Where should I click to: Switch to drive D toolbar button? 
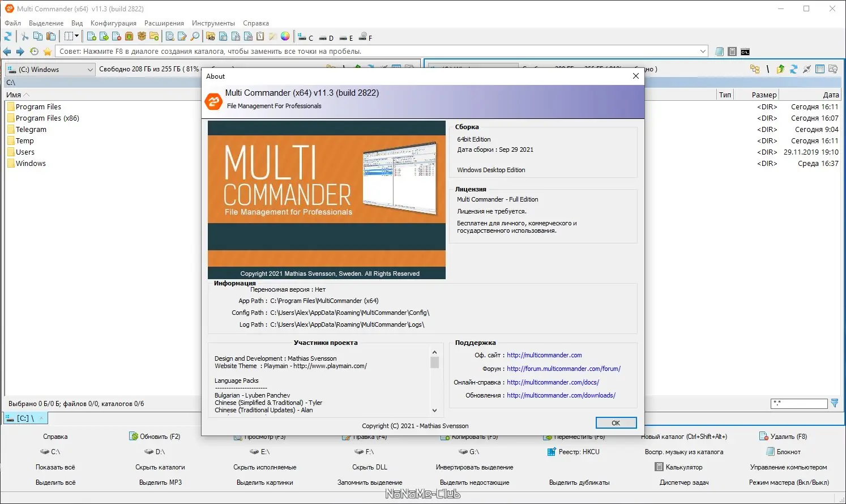(326, 37)
